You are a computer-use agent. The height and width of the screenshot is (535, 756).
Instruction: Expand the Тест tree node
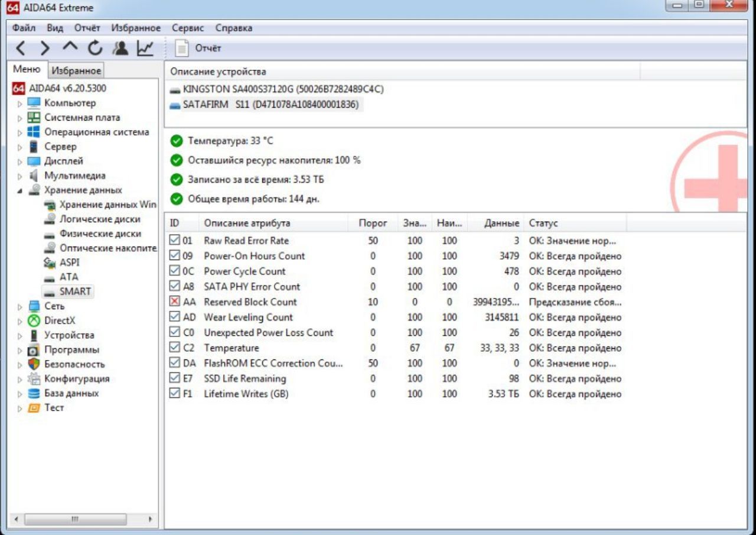[x=19, y=408]
